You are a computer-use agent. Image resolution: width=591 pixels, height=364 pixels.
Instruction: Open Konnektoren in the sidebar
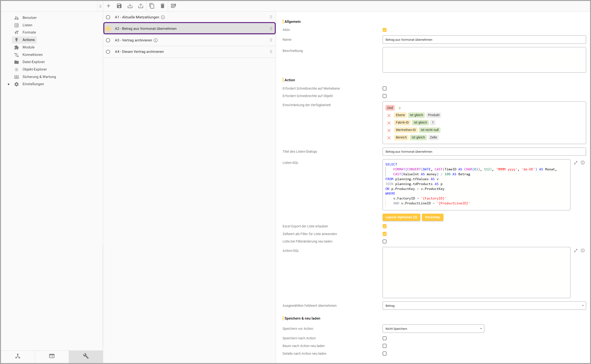pyautogui.click(x=33, y=55)
